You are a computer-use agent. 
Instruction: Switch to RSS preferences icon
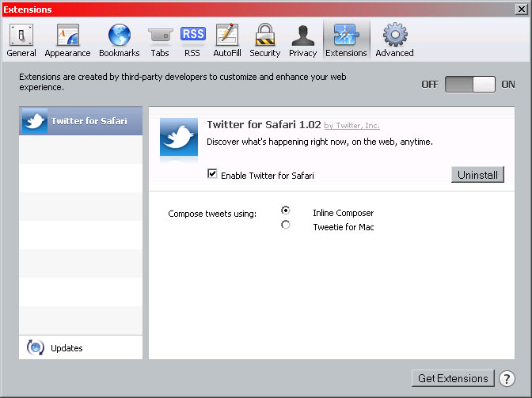(192, 34)
